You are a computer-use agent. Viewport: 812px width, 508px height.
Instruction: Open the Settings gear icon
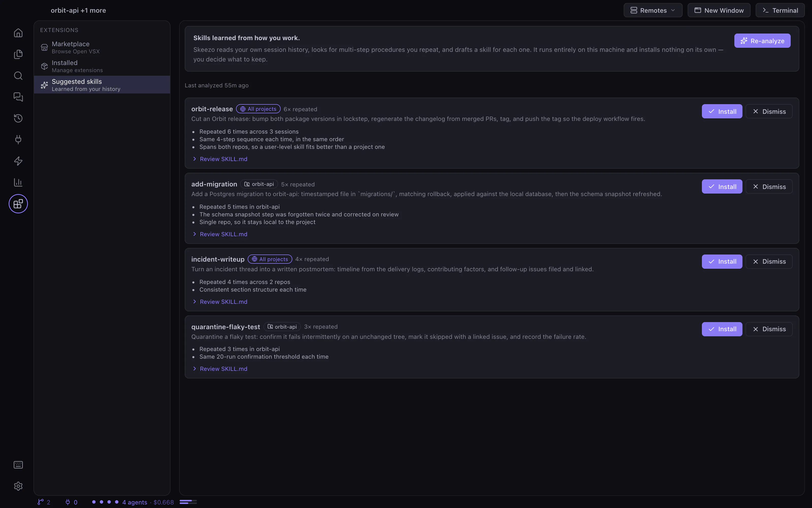18,486
